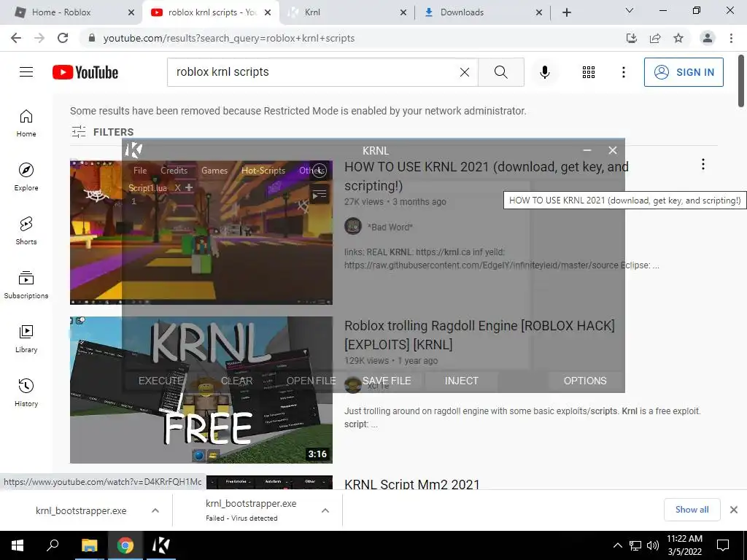Viewport: 747px width, 560px height.
Task: Open options for first krnl_bootstrapper.exe download
Action: click(155, 510)
